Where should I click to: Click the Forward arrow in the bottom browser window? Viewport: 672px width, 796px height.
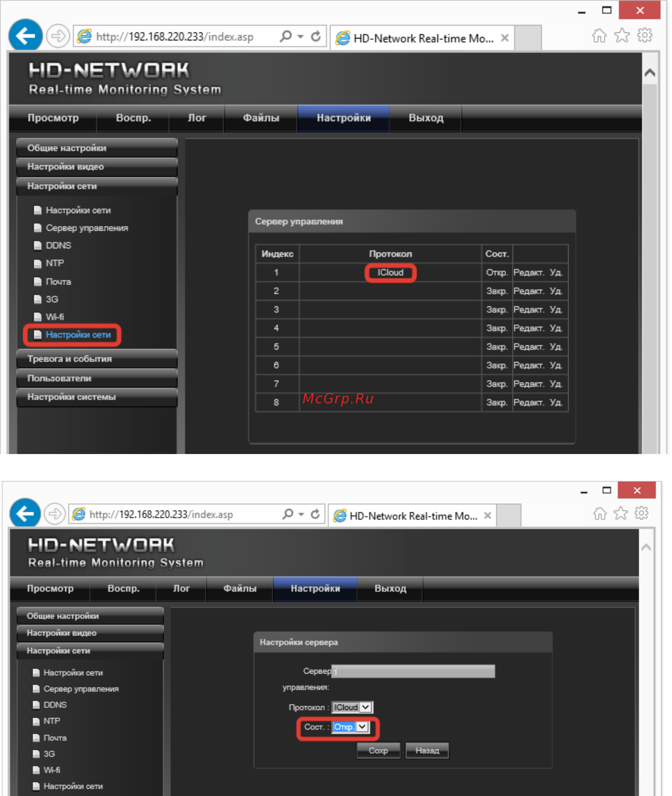pyautogui.click(x=55, y=514)
